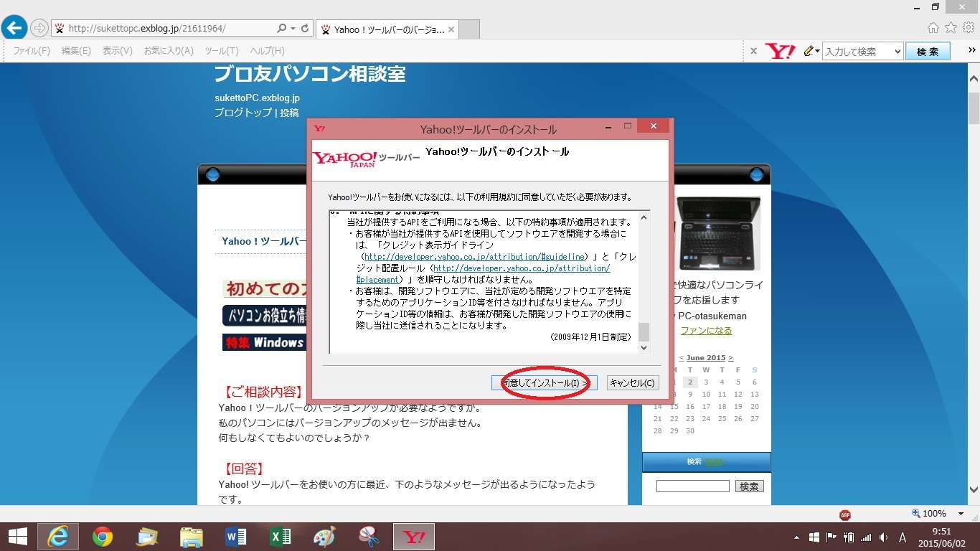Open the ファイル(F) menu
Viewport: 980px width, 551px height.
(32, 51)
